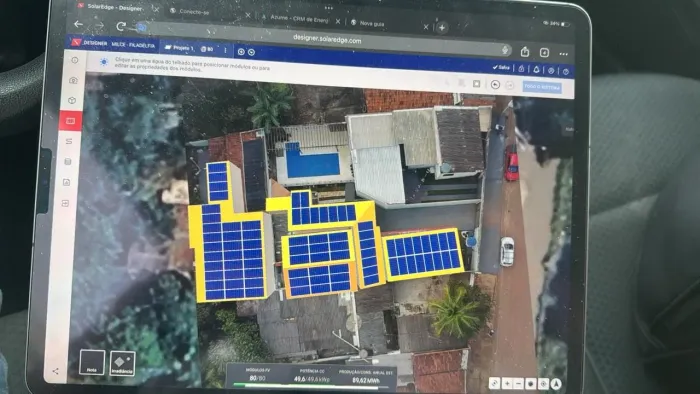
Task: Open the project info sidebar icon
Action: 75,60
